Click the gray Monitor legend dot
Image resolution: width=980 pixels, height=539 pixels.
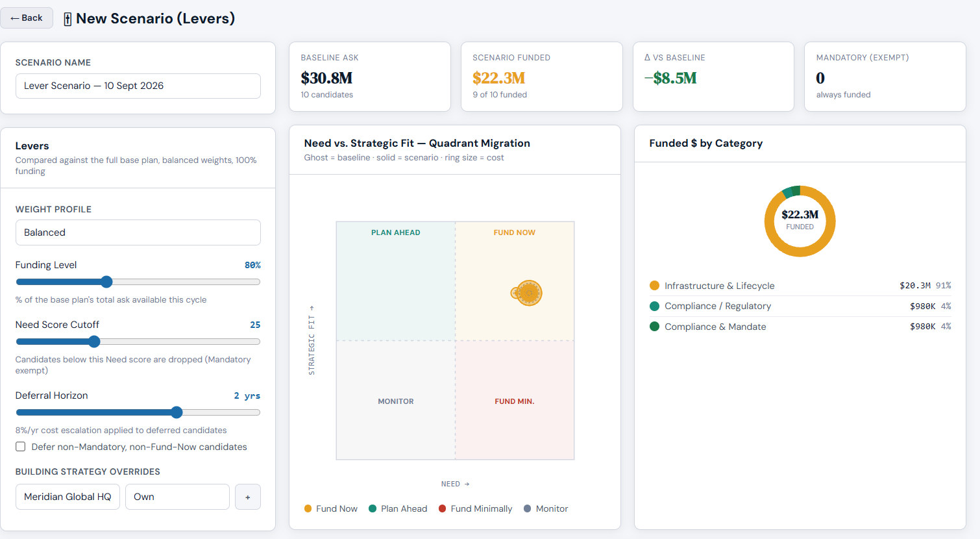point(528,508)
